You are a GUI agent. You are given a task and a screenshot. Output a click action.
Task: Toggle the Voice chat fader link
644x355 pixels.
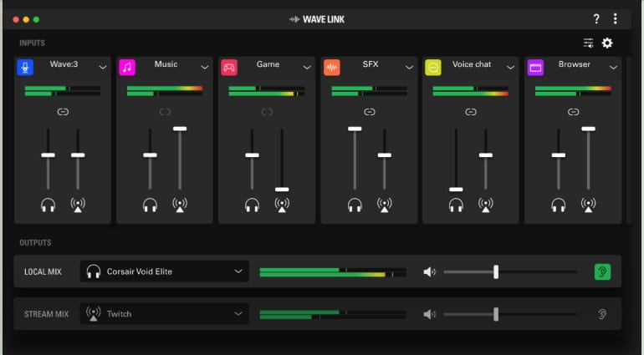point(471,112)
